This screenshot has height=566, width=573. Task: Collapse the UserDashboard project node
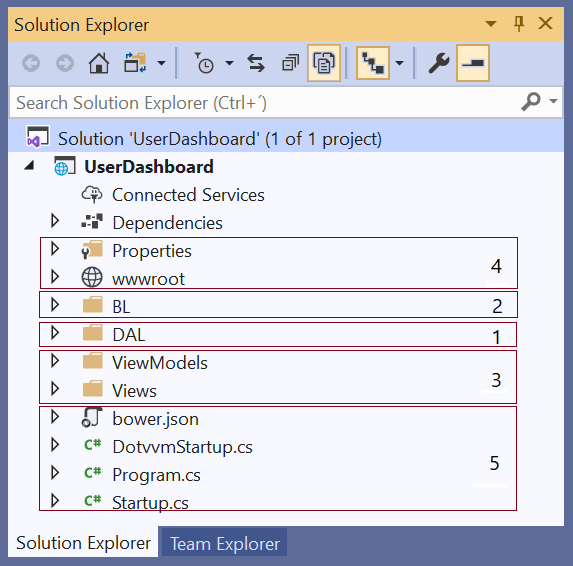point(29,166)
